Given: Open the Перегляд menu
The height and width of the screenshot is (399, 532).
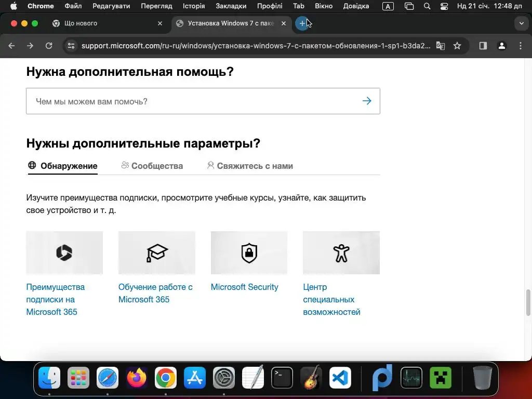Looking at the screenshot, I should pos(156,6).
